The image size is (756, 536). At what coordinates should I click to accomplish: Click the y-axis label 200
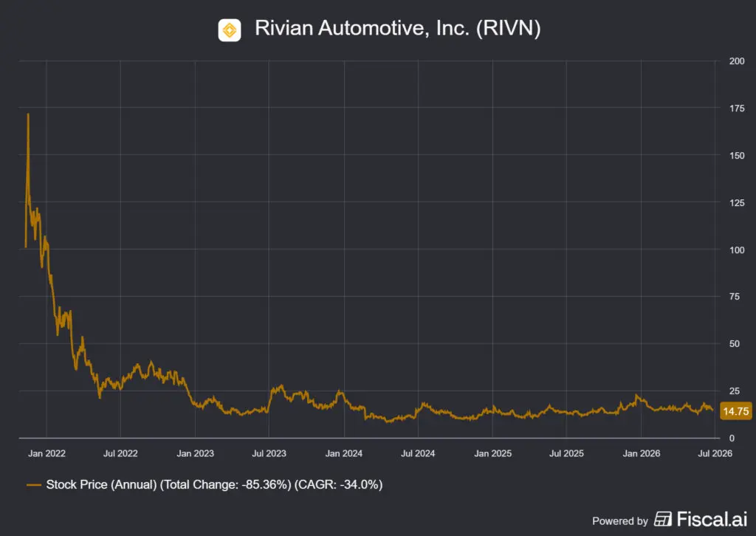pos(737,61)
